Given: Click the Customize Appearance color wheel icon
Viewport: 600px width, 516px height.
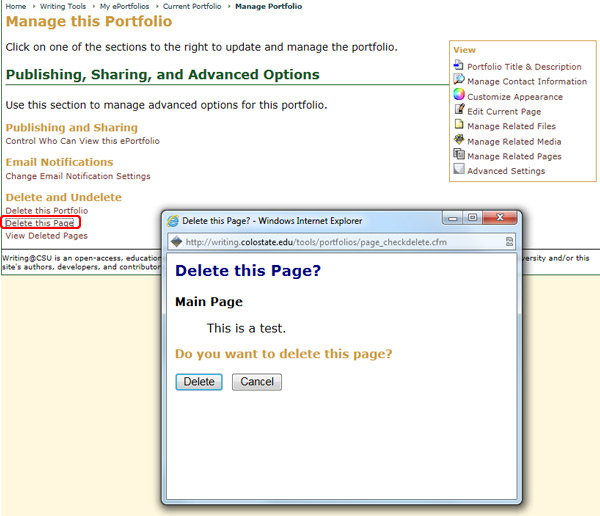Looking at the screenshot, I should pyautogui.click(x=459, y=94).
